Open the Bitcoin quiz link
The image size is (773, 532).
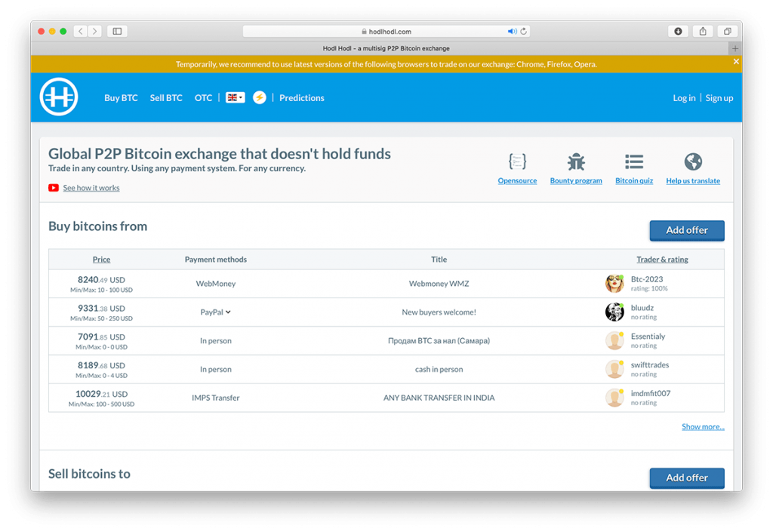pos(634,181)
